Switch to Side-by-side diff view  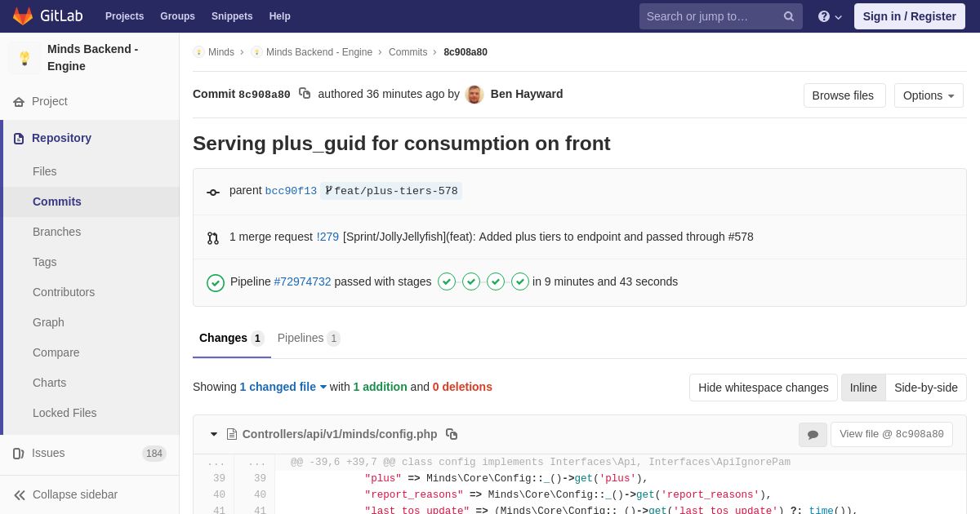[926, 388]
